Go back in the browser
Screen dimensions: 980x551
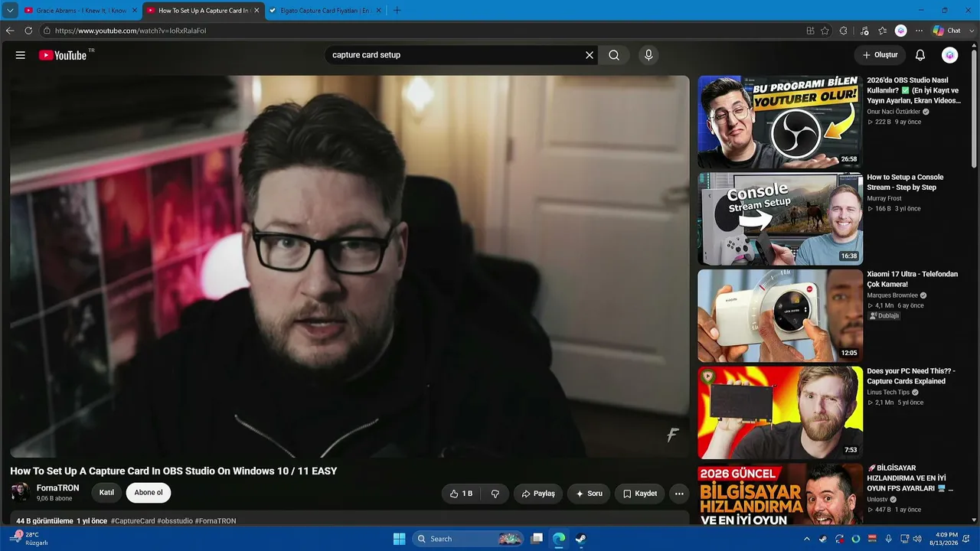pyautogui.click(x=10, y=31)
